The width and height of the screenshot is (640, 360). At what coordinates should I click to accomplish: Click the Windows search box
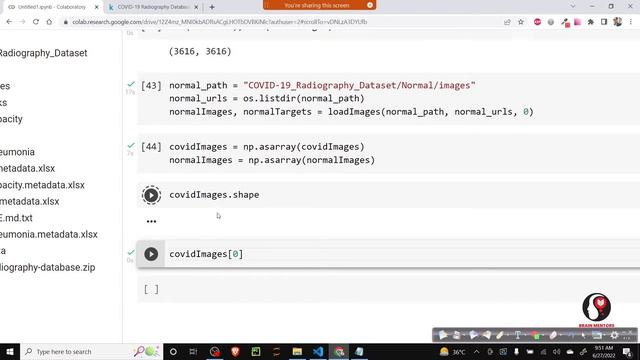click(91, 351)
